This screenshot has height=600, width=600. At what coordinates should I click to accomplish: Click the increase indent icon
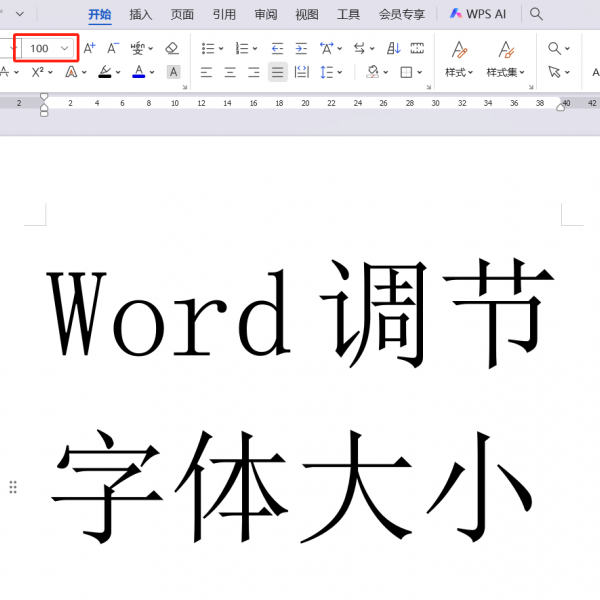point(301,48)
